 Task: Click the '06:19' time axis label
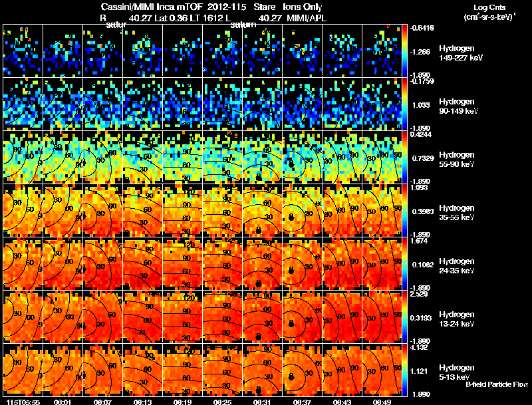[182, 402]
